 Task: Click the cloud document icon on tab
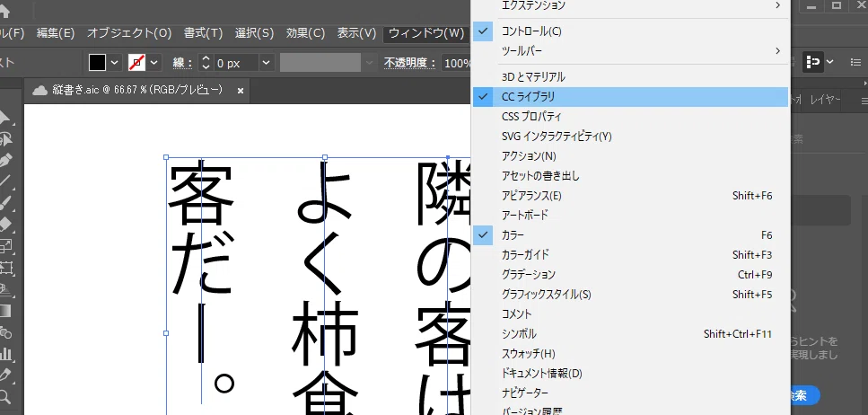[39, 91]
